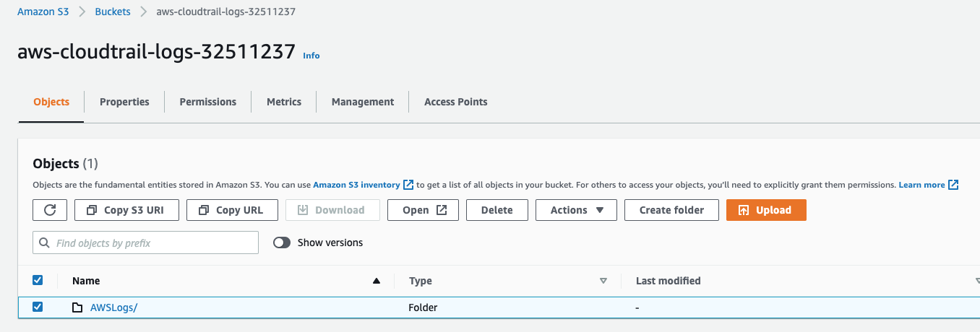Click the Name column header
The height and width of the screenshot is (332, 980).
86,281
